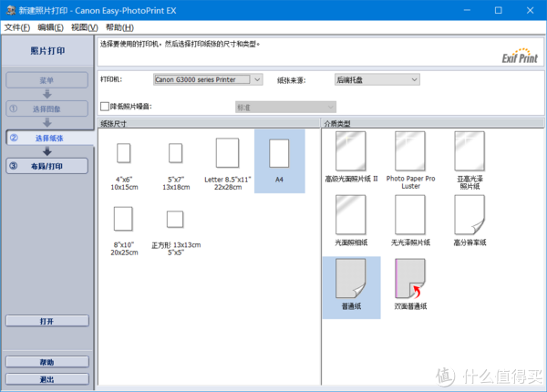
Task: Click the 退出 exit button
Action: [47, 379]
